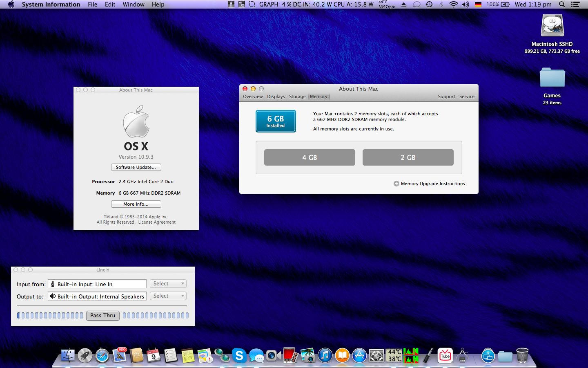Select the Memory tab
Screen dimensions: 588x368
click(x=318, y=96)
